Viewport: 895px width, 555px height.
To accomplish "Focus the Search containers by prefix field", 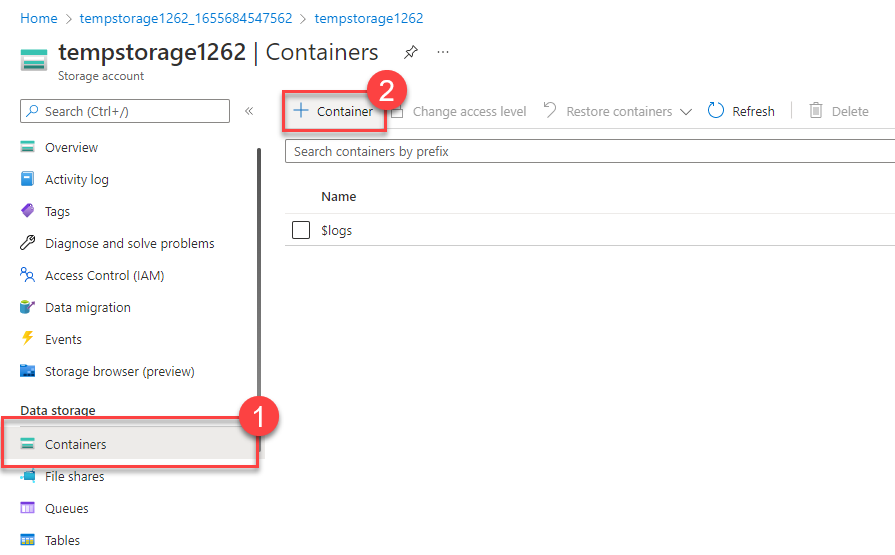I will pyautogui.click(x=588, y=151).
